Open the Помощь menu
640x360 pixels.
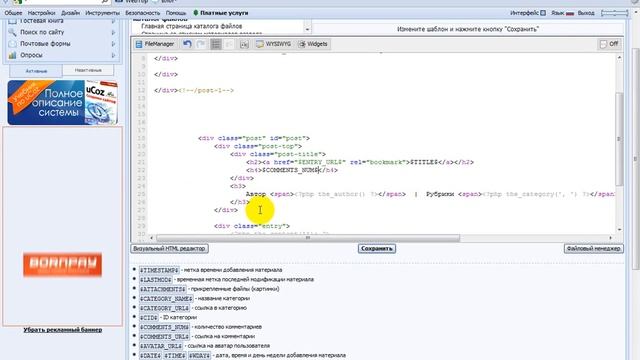pyautogui.click(x=176, y=13)
